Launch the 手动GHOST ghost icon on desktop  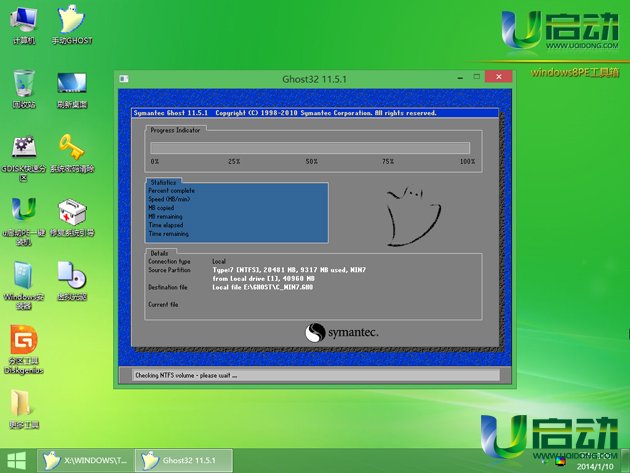click(x=72, y=25)
